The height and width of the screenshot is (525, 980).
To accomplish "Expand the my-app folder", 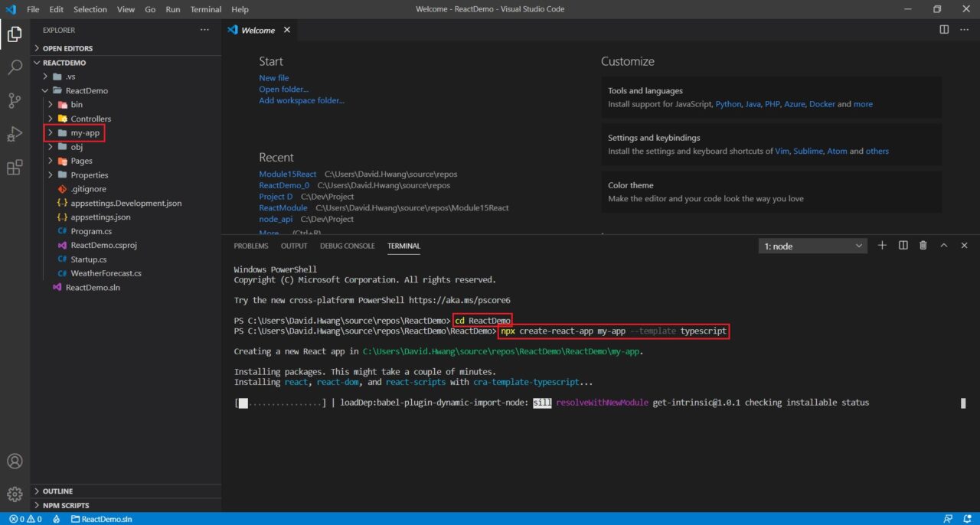I will point(85,133).
